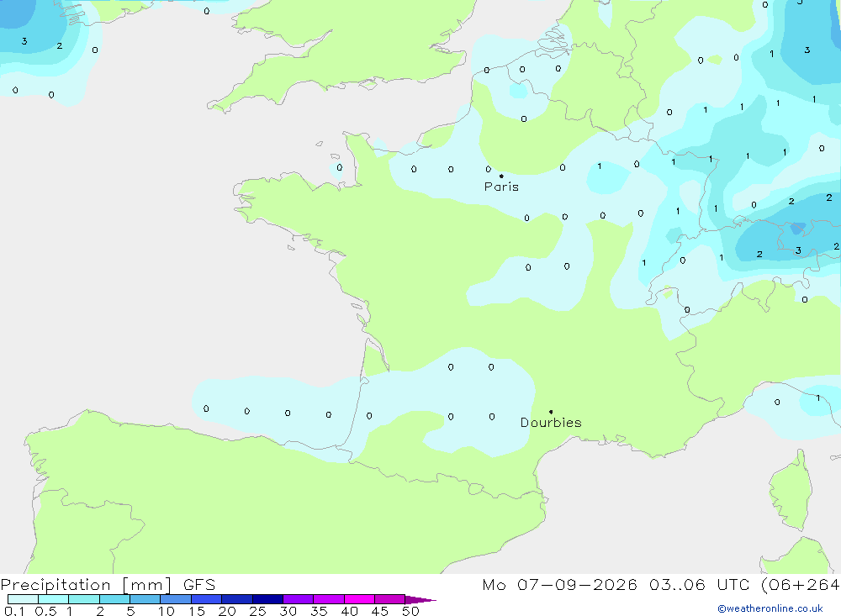Pick the 20–25 mm legend color swatch

coord(237,599)
